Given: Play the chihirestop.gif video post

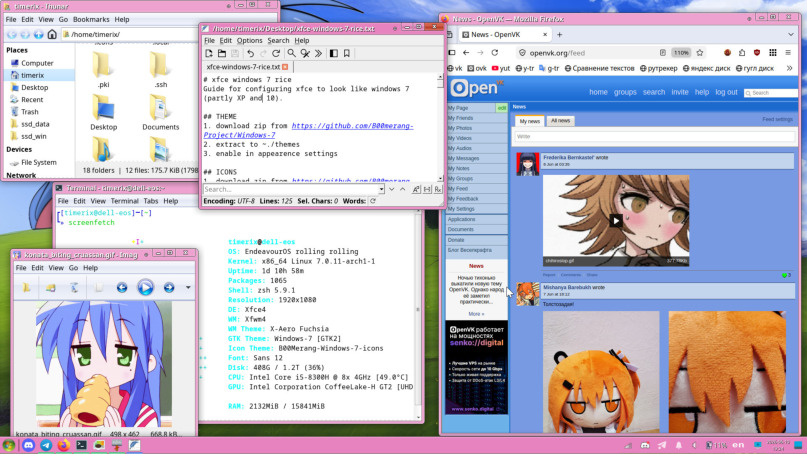Looking at the screenshot, I should click(x=616, y=221).
